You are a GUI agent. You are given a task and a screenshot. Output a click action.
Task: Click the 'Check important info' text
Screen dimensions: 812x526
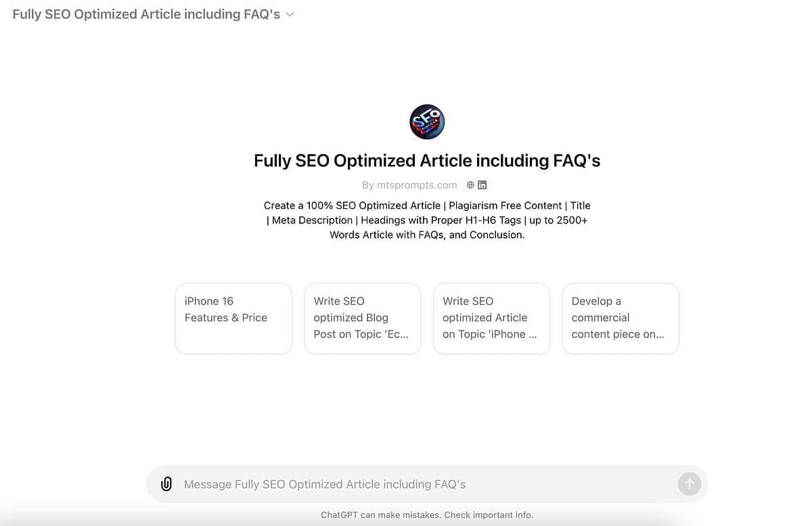pos(489,515)
